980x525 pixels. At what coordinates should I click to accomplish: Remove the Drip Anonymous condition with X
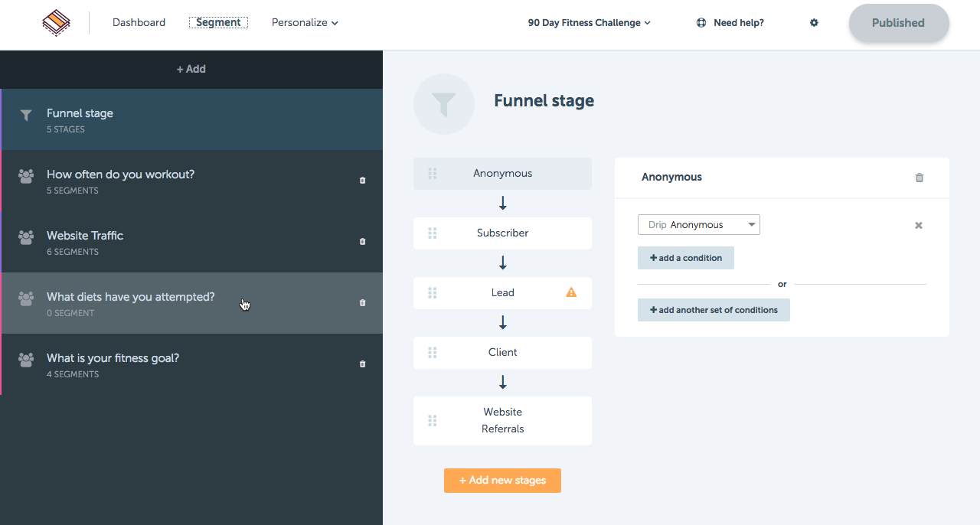coord(919,225)
